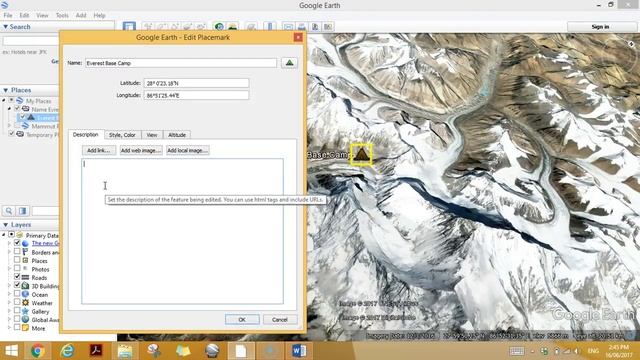Click the Save Image toolbar icon
The height and width of the screenshot is (360, 640).
click(x=315, y=27)
